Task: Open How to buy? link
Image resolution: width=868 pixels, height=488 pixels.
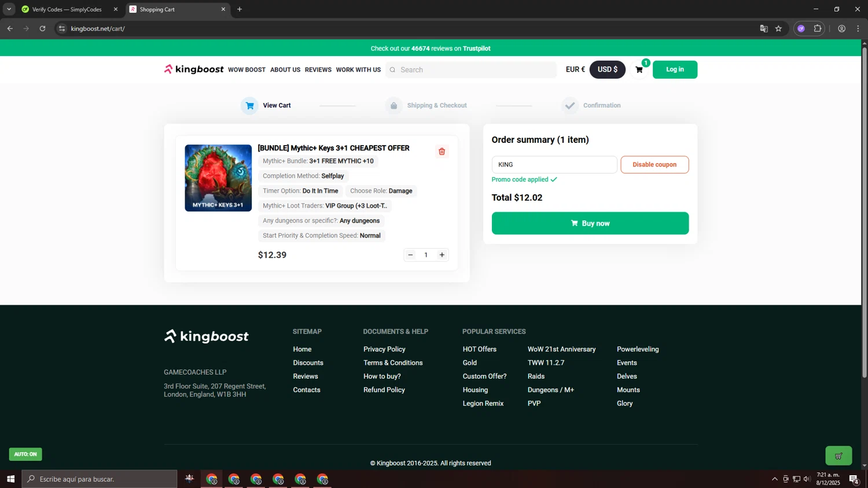Action: (x=382, y=376)
